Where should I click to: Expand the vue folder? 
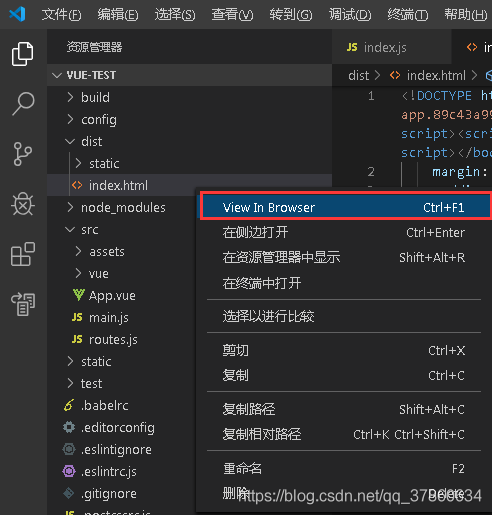click(78, 273)
